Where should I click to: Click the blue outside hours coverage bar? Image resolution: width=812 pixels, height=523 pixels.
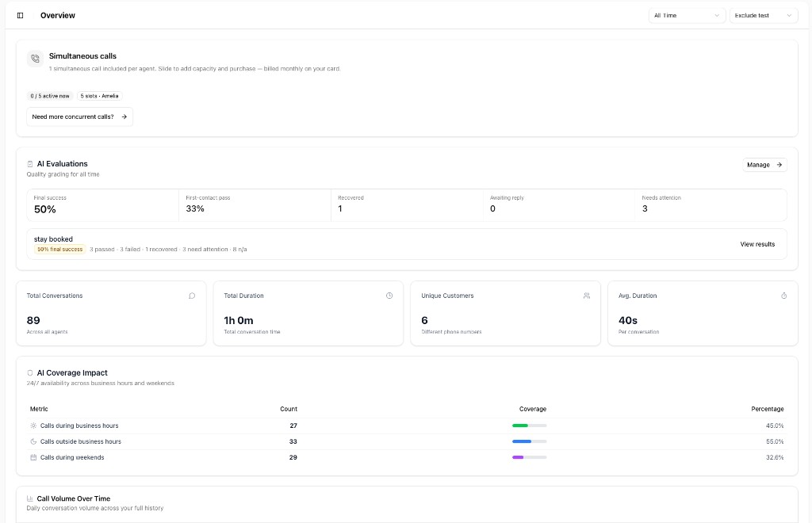529,442
